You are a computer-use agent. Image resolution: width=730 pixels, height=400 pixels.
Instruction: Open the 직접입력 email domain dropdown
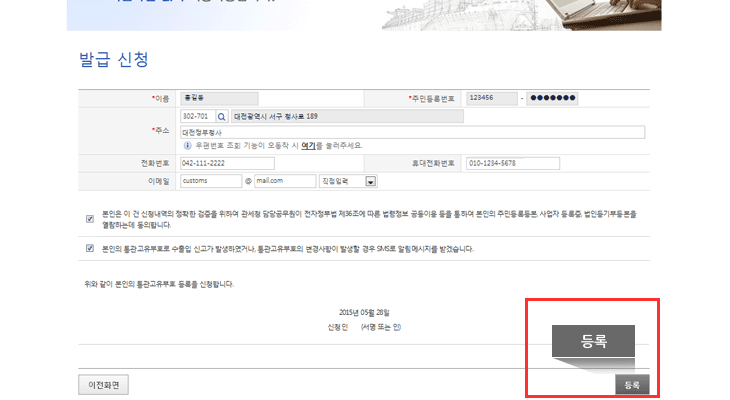(348, 181)
